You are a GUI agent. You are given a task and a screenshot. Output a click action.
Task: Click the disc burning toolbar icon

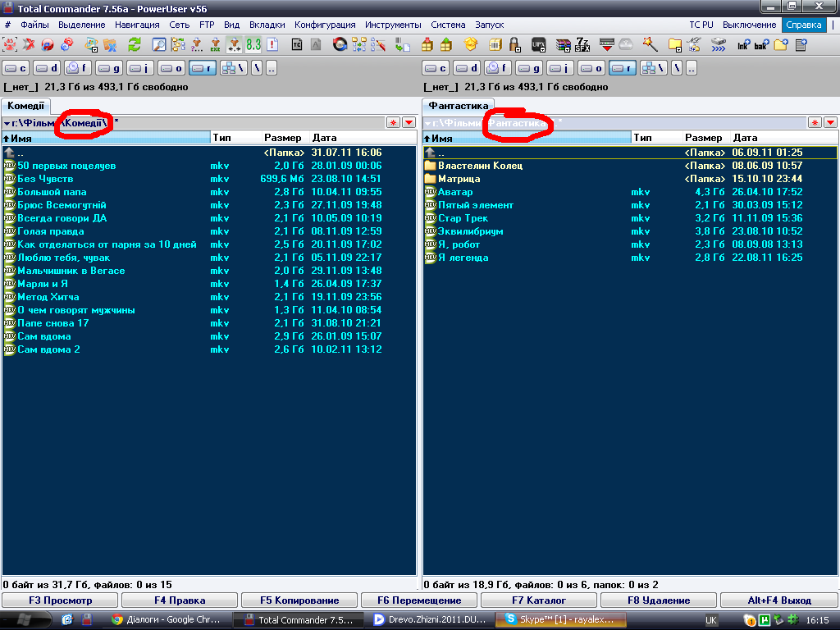340,44
